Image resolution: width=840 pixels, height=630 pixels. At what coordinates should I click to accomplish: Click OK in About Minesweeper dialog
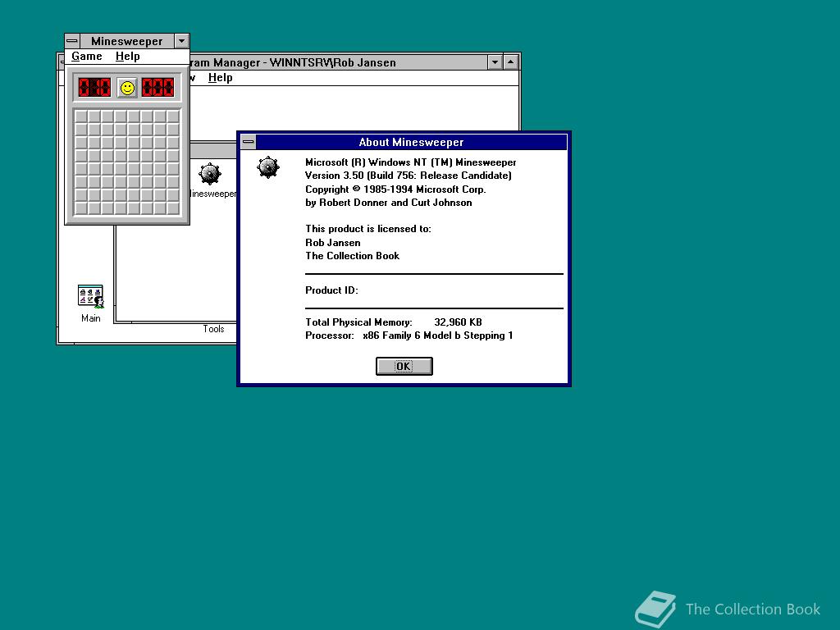404,366
